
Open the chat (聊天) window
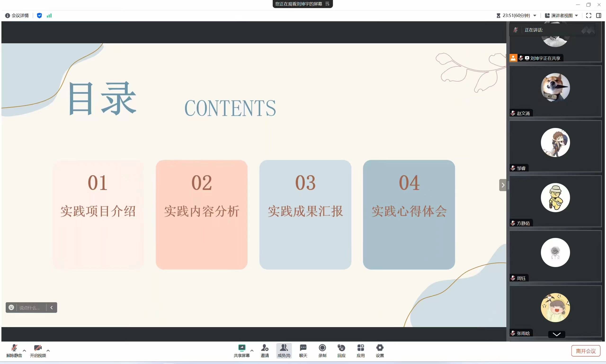[303, 348]
